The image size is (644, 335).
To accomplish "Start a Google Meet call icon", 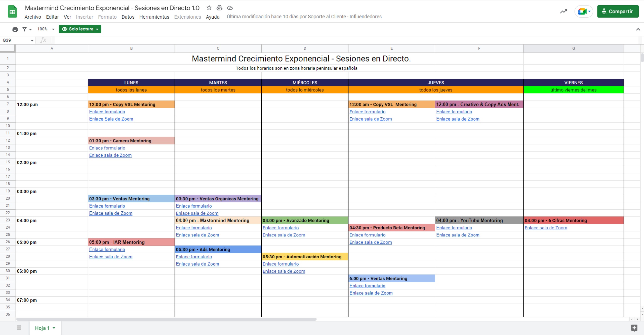I will (x=582, y=11).
